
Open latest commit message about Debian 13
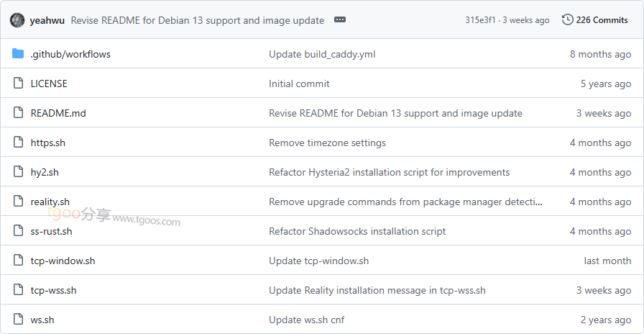pyautogui.click(x=197, y=20)
